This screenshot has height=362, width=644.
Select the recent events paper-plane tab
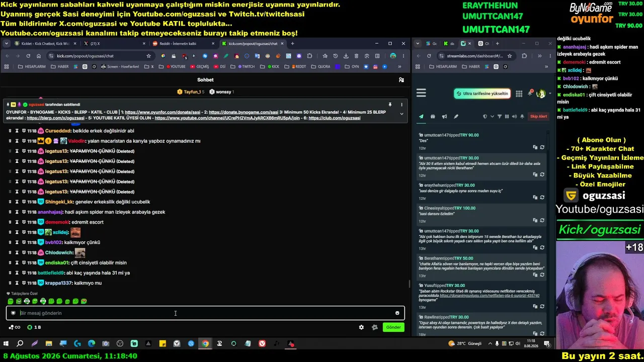(x=422, y=117)
